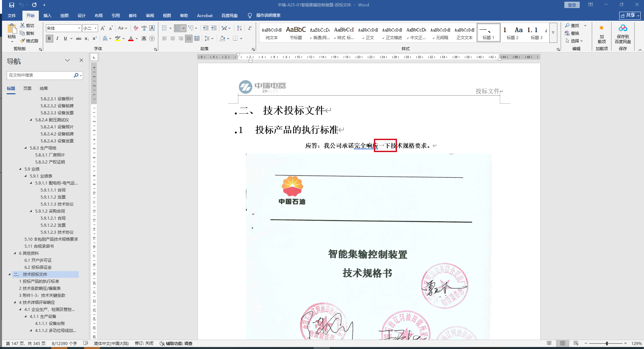Increase the paragraph indent
Viewport: 644px width, 349px height.
click(x=214, y=28)
